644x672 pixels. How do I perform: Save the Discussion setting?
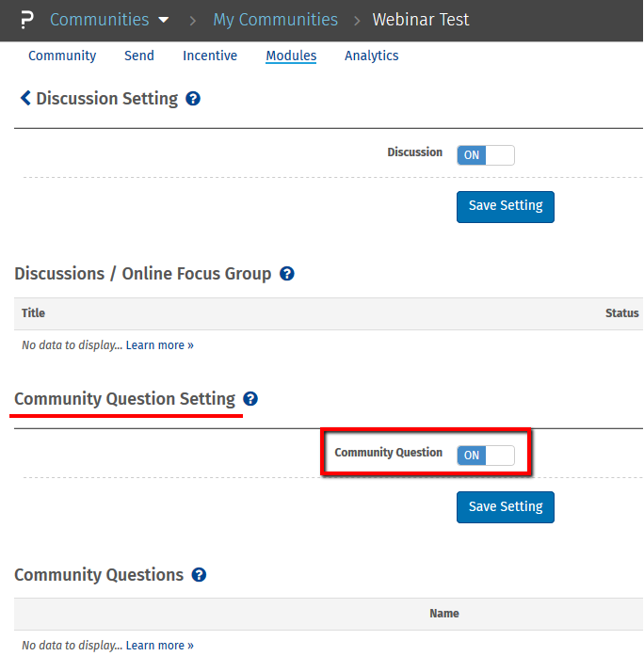[506, 206]
